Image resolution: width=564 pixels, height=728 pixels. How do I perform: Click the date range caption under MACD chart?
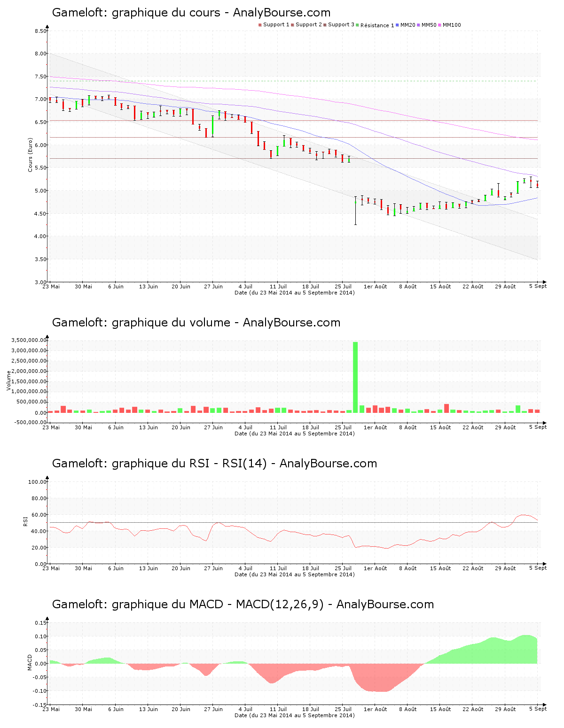pyautogui.click(x=295, y=715)
